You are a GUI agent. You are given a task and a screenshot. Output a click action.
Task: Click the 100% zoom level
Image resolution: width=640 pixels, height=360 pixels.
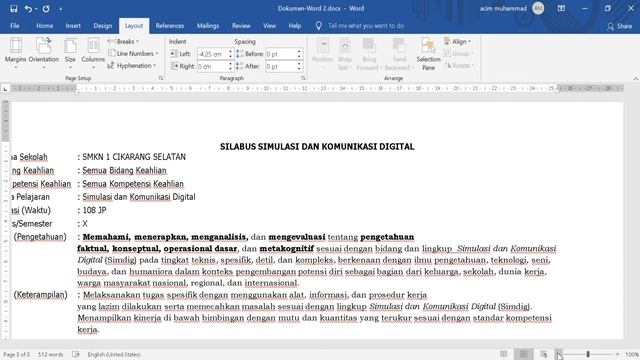pyautogui.click(x=632, y=354)
